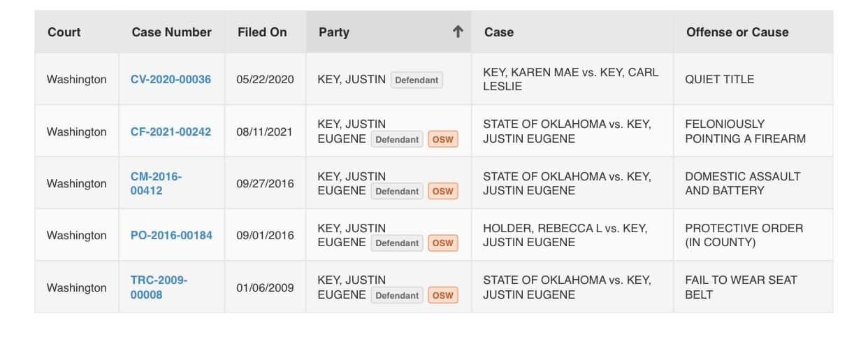Sort by the Filed On column header

[x=262, y=32]
